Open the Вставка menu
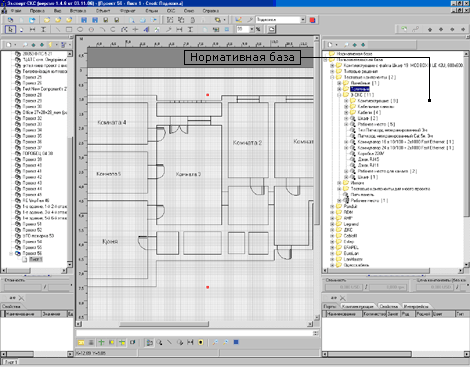The height and width of the screenshot is (367, 470). click(x=78, y=11)
